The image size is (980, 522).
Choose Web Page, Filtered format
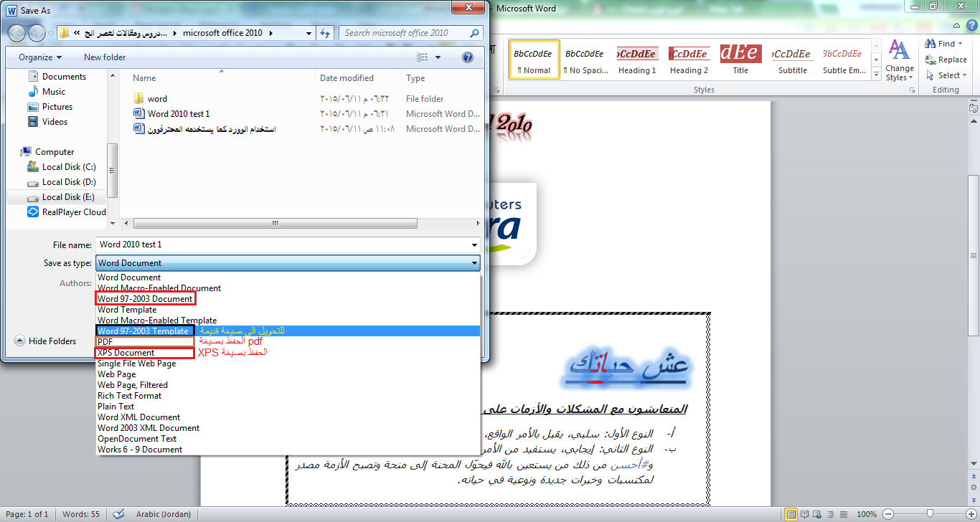(288, 385)
